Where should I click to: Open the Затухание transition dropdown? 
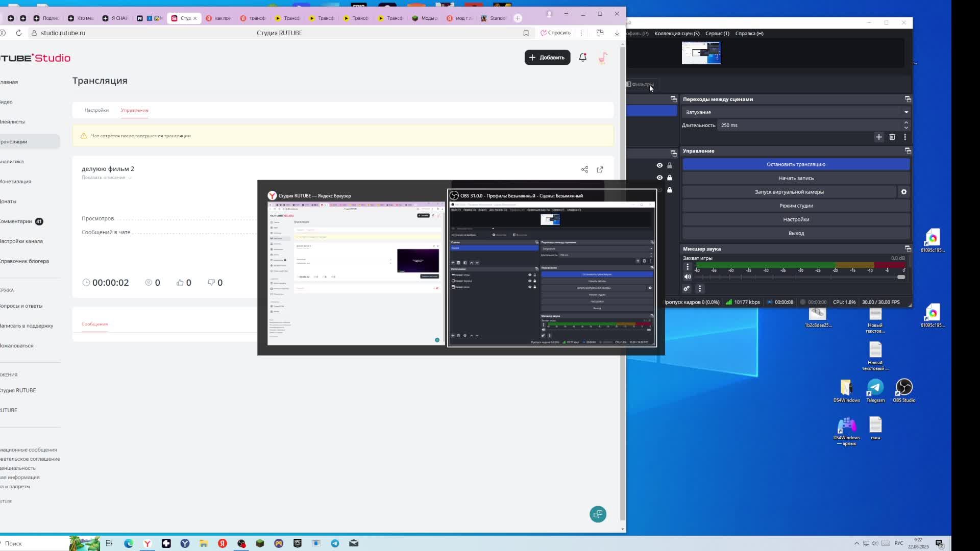[x=796, y=112]
